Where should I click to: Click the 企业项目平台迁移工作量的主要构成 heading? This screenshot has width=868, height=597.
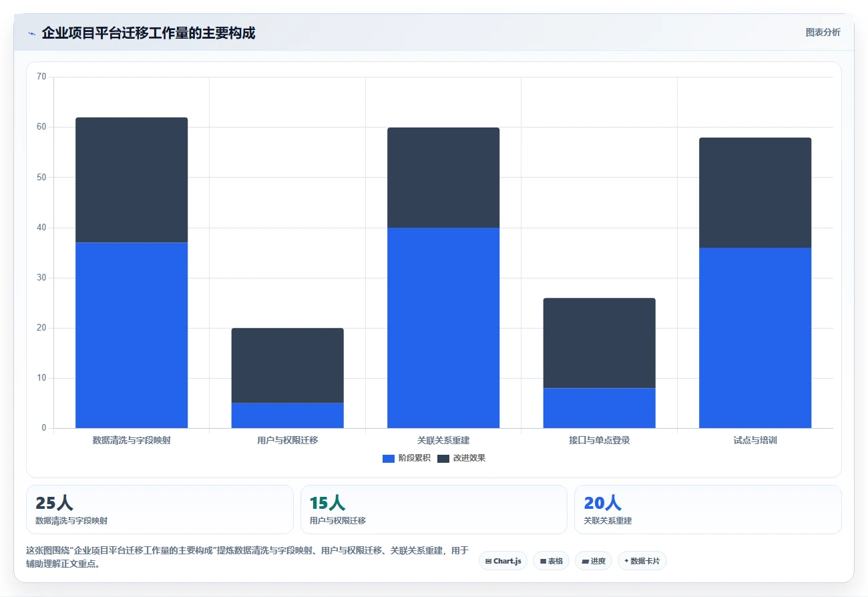pos(148,33)
